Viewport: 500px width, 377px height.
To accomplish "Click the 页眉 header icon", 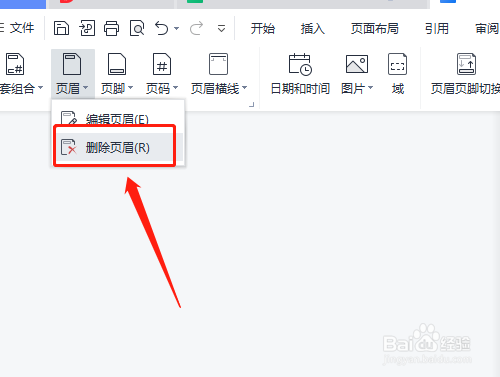I will coord(72,64).
